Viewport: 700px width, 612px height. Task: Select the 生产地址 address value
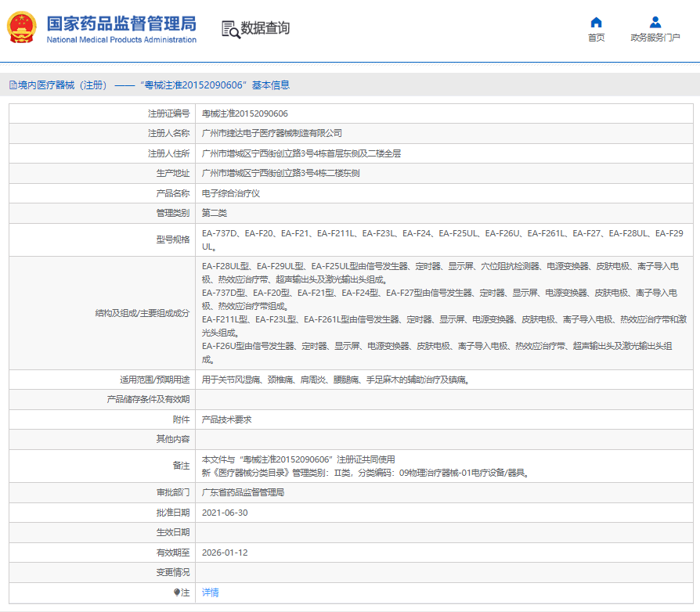coord(281,174)
